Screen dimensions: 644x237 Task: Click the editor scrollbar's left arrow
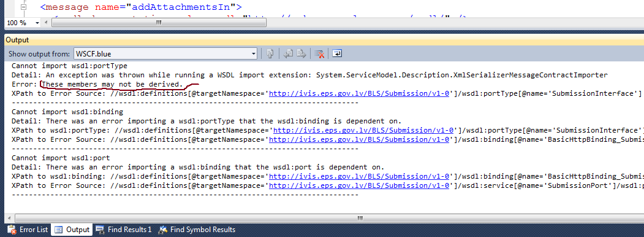(46, 23)
